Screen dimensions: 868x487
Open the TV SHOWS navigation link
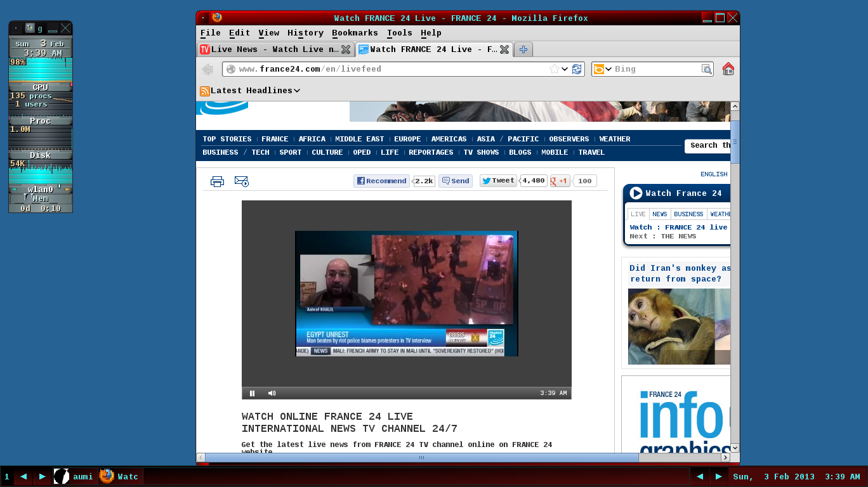pyautogui.click(x=481, y=152)
